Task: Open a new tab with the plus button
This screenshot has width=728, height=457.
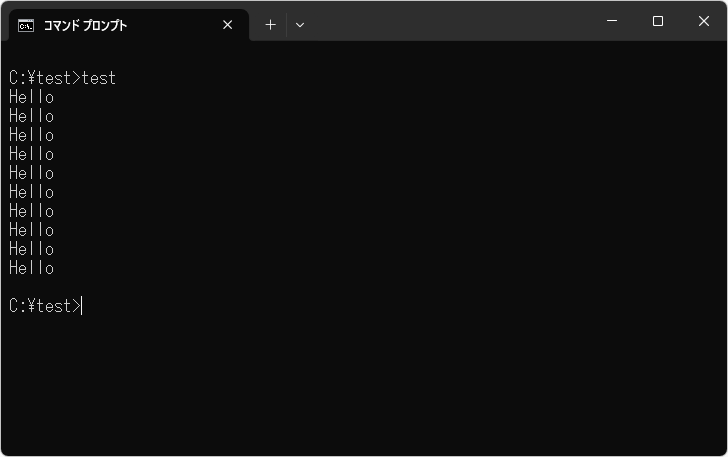Action: (x=270, y=25)
